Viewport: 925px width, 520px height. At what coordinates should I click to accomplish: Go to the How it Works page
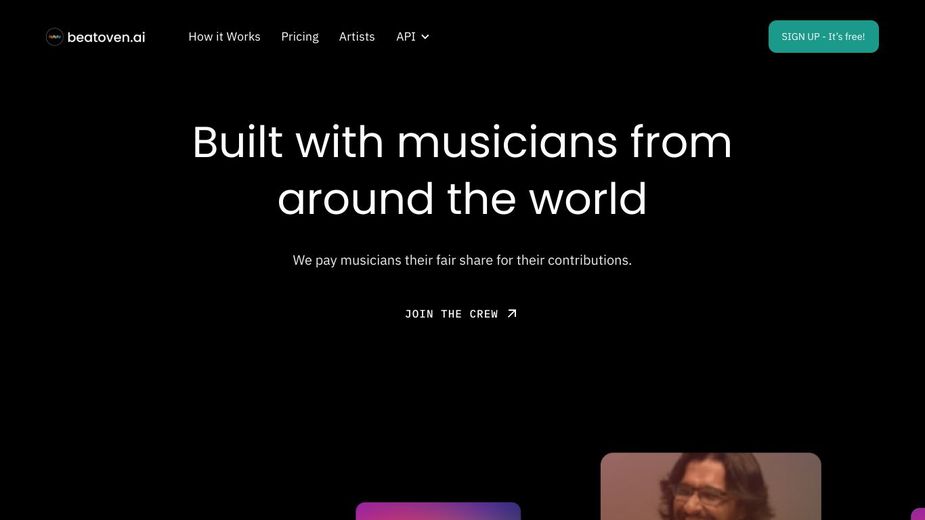(224, 37)
